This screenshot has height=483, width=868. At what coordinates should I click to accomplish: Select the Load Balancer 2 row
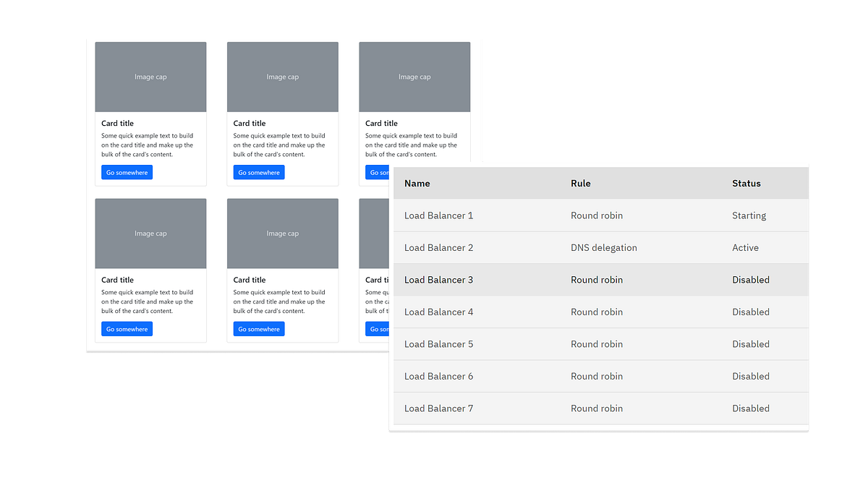(x=438, y=247)
